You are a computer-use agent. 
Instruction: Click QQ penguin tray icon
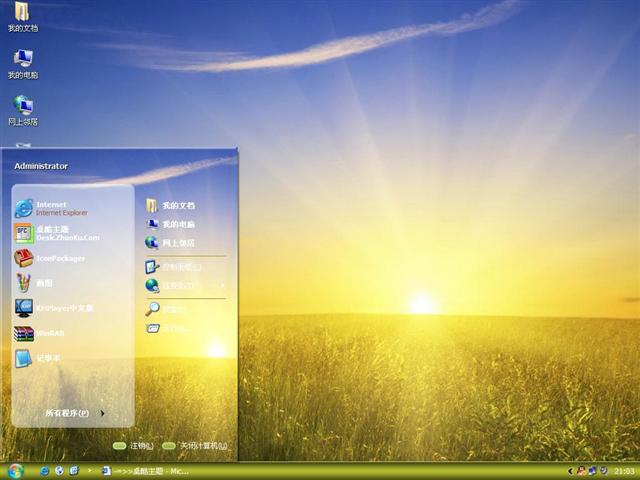pyautogui.click(x=581, y=471)
